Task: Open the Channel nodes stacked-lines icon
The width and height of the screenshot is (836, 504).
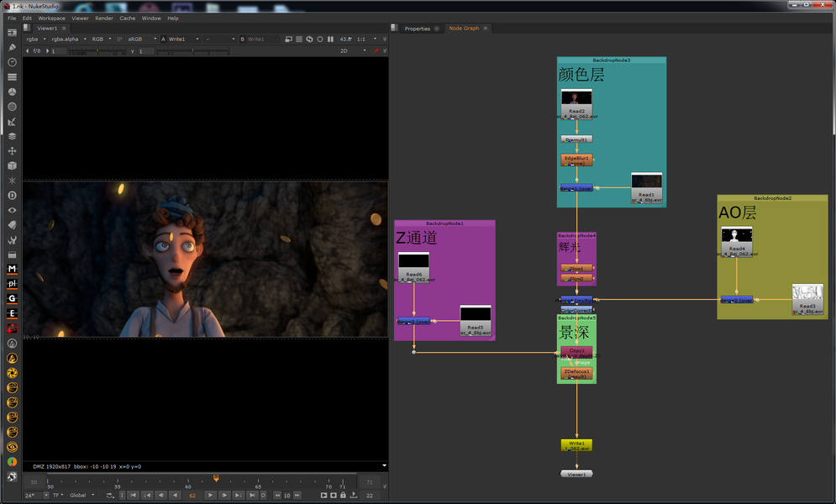Action: click(12, 77)
